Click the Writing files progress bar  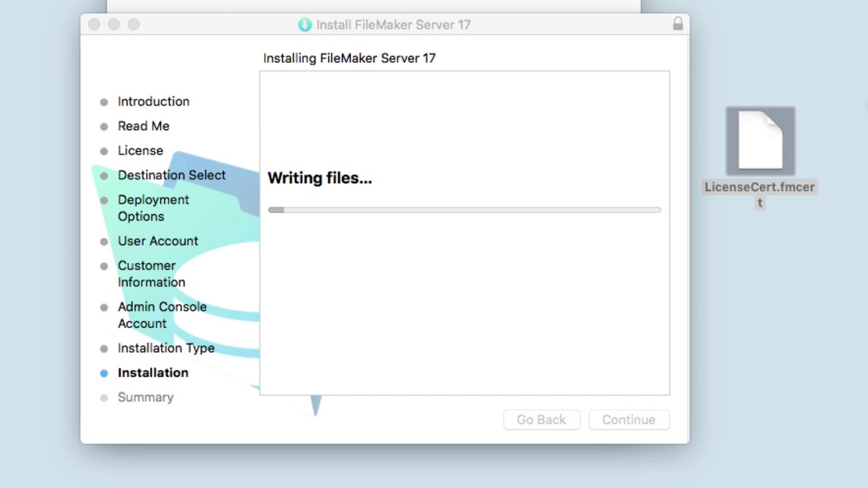465,210
